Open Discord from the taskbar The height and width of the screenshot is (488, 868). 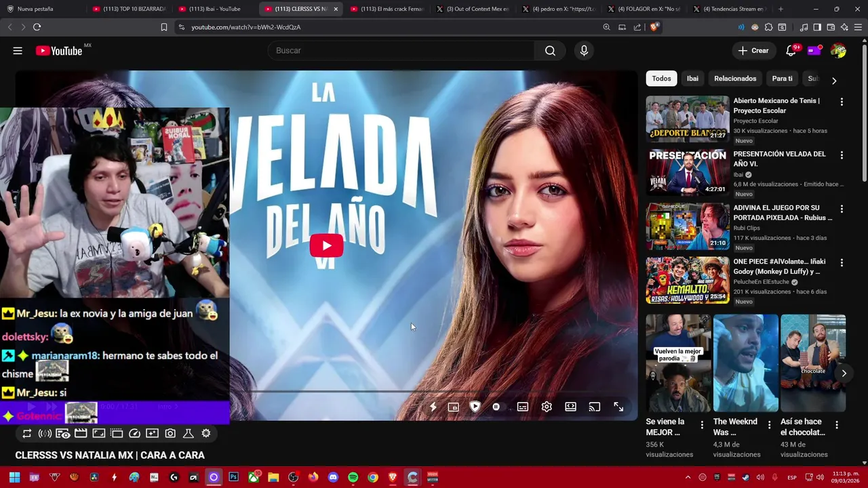333,477
